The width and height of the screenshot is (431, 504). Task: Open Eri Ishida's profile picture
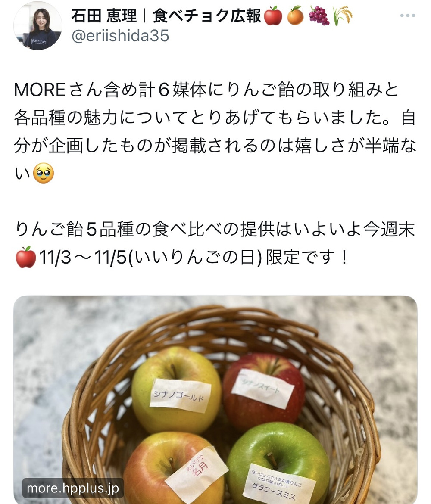[37, 26]
